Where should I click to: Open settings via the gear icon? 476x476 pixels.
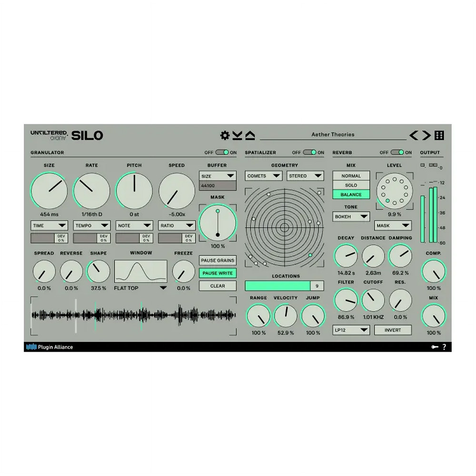pos(225,135)
